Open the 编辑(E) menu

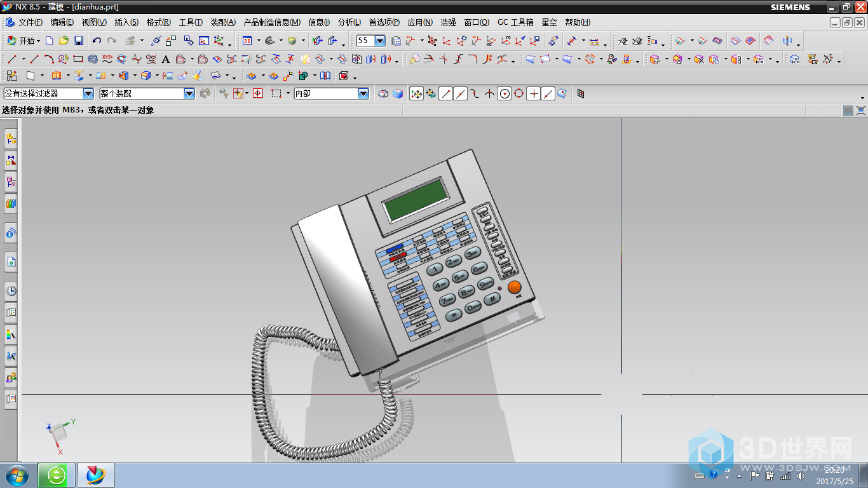[62, 22]
